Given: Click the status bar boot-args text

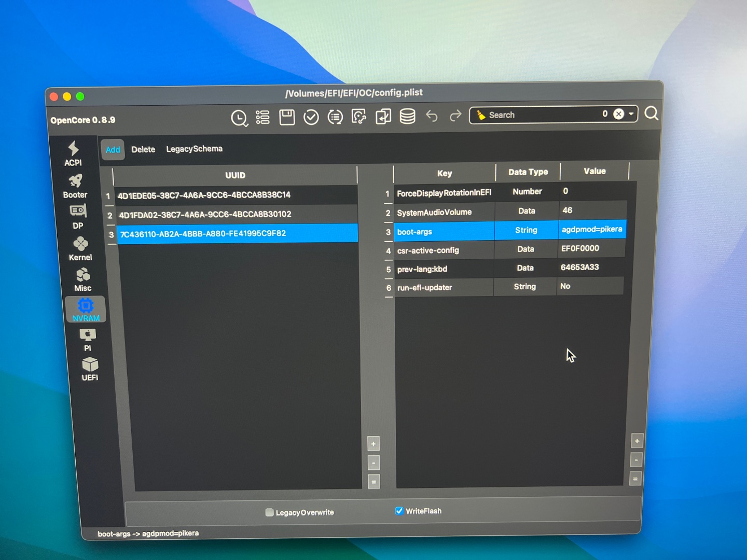Looking at the screenshot, I should [x=148, y=533].
